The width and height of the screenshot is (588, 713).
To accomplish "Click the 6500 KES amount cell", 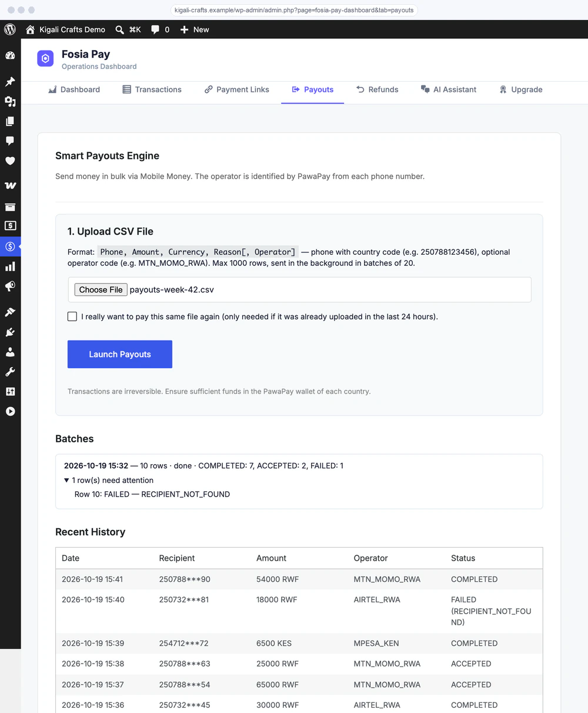I will point(274,644).
